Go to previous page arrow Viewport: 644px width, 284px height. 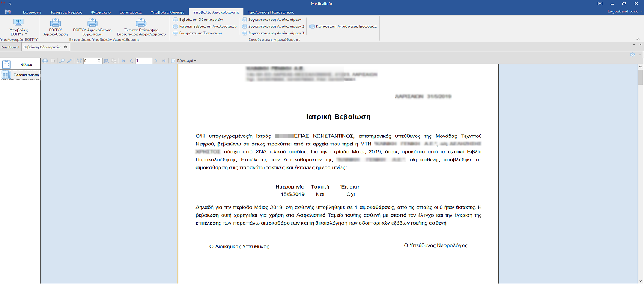tap(131, 61)
